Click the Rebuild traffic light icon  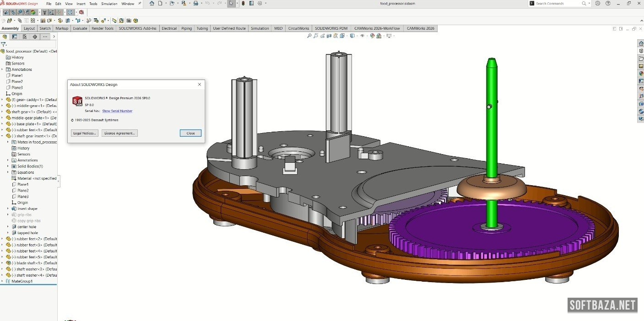point(243,3)
